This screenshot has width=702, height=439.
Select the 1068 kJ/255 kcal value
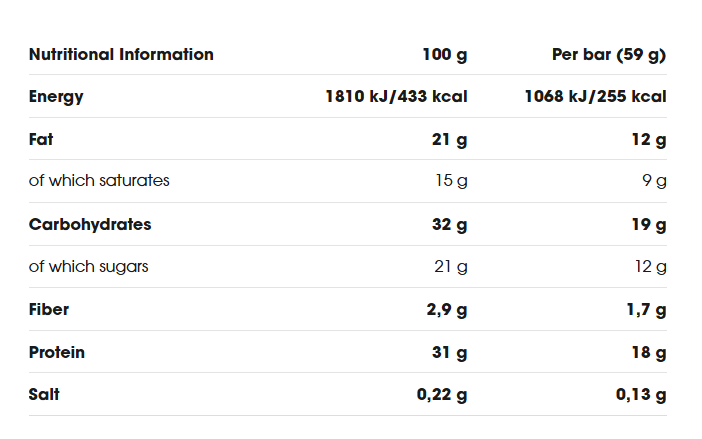point(595,97)
